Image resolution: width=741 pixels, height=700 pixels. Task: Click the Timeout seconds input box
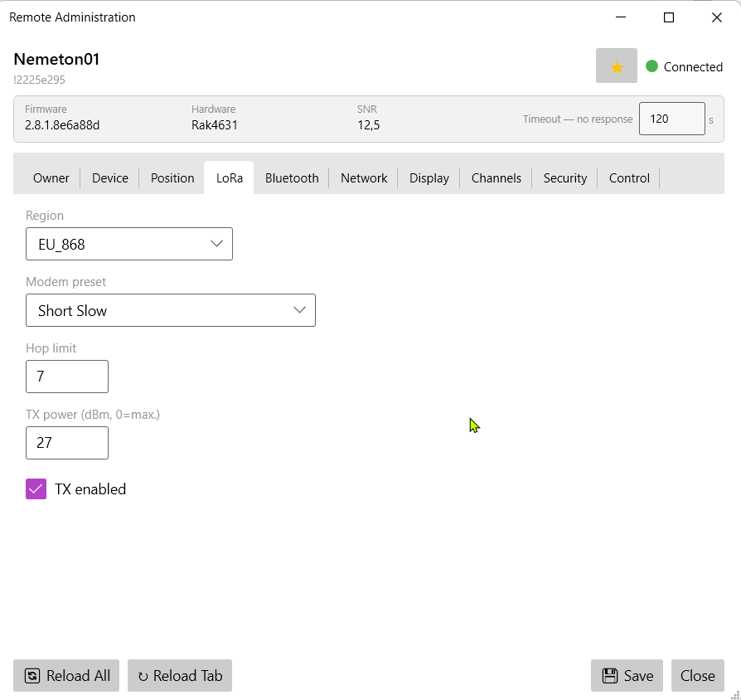(x=672, y=119)
